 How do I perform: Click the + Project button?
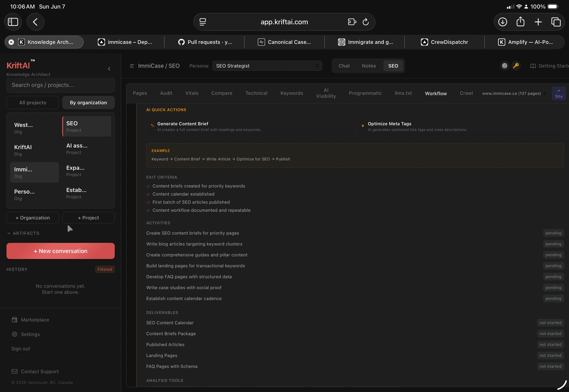[x=88, y=218]
